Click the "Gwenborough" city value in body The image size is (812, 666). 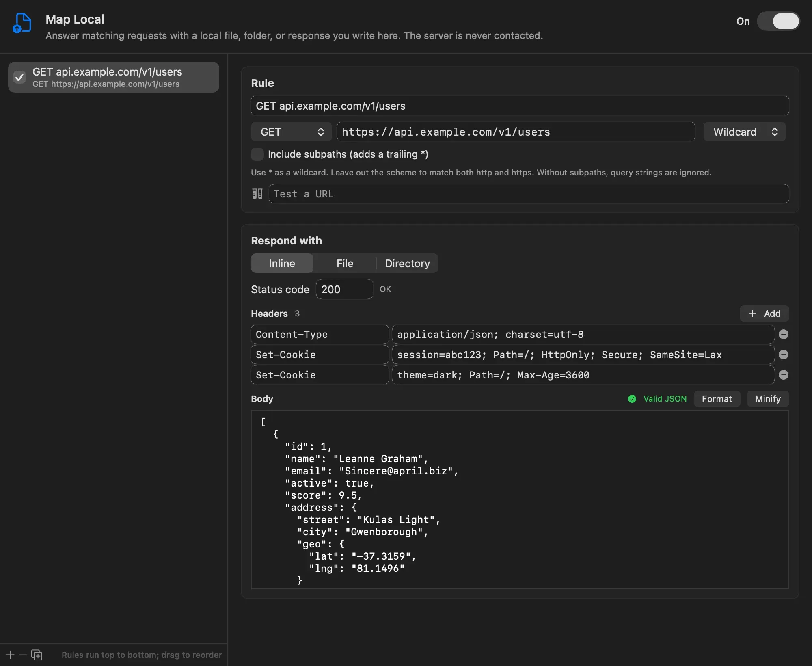(384, 532)
